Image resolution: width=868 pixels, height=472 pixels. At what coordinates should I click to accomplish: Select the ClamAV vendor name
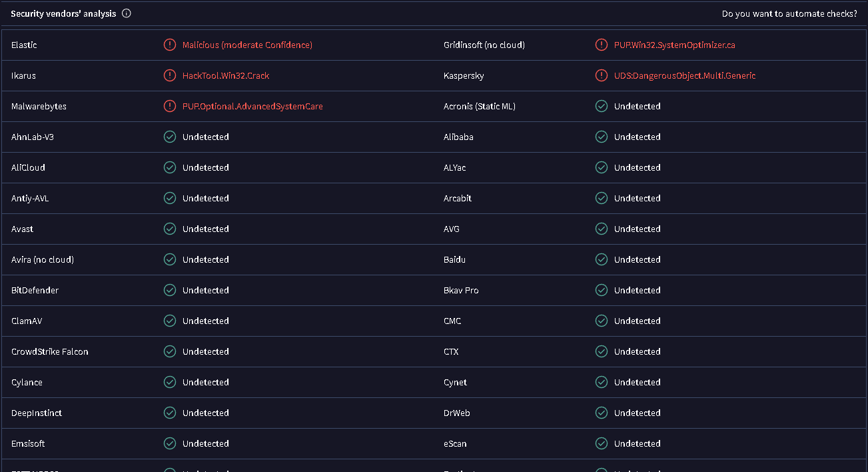point(27,321)
